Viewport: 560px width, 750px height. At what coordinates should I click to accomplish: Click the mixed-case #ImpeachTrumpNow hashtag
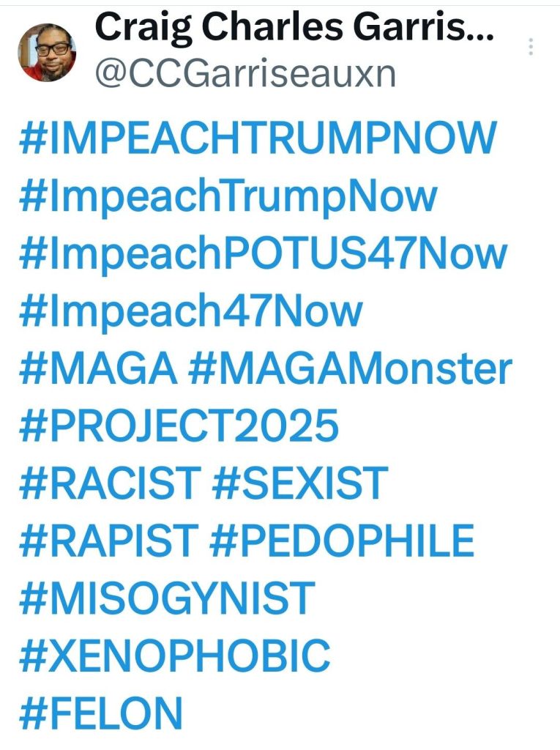[228, 196]
